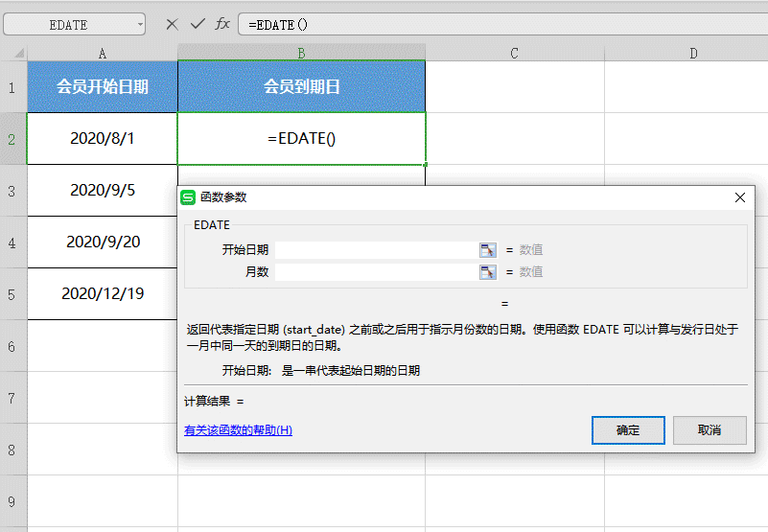The height and width of the screenshot is (532, 768).
Task: Select cell with date 2020/12/19
Action: [x=103, y=294]
